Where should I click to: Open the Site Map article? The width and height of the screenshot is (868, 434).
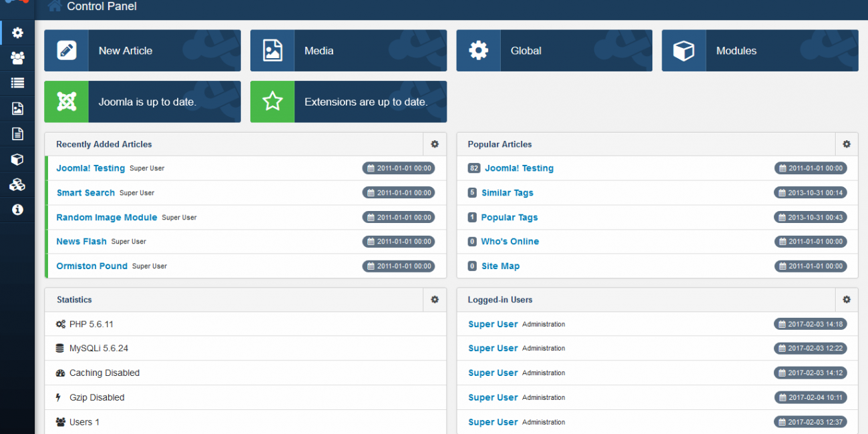pyautogui.click(x=501, y=266)
